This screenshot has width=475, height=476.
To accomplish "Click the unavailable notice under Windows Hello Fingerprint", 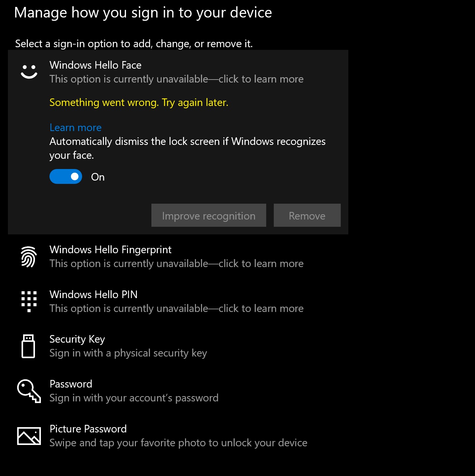I will [x=176, y=264].
